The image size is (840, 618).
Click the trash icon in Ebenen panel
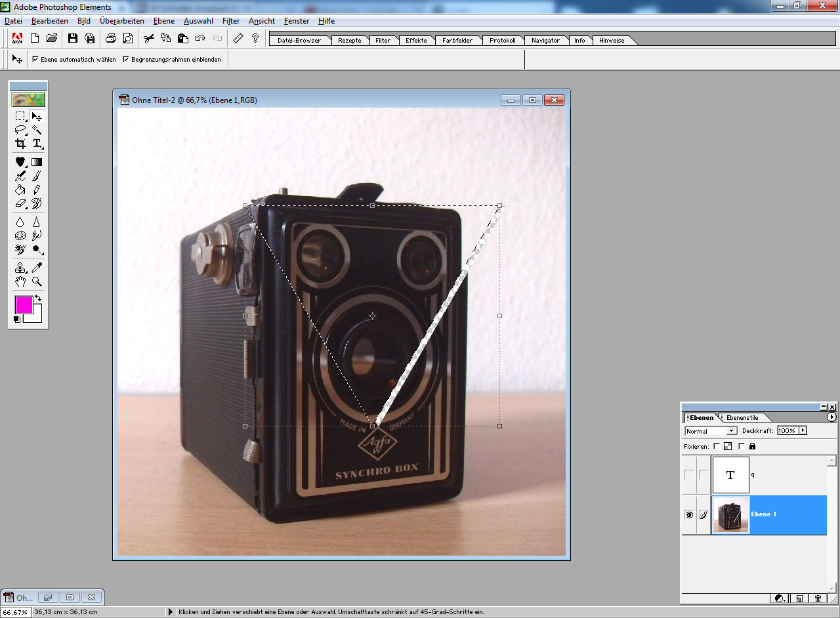click(x=818, y=598)
